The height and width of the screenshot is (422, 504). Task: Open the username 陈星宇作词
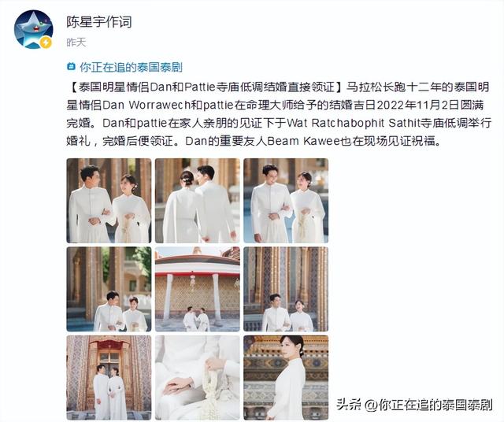click(99, 22)
